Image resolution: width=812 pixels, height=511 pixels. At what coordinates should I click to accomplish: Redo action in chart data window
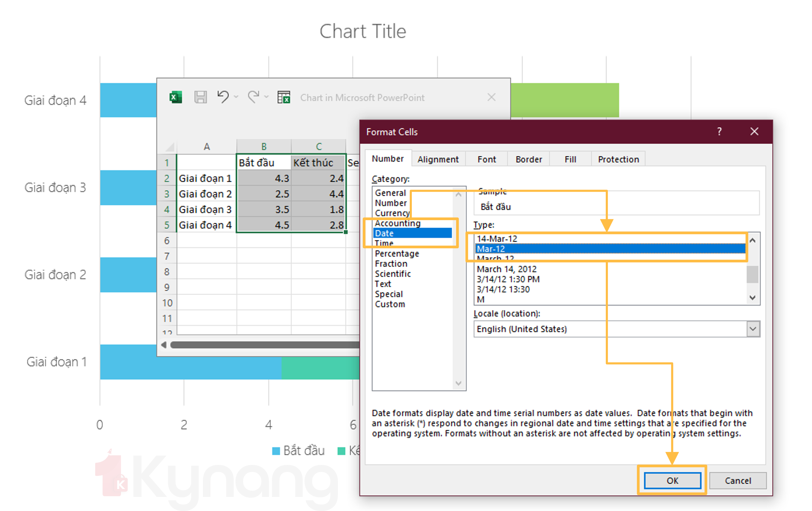pyautogui.click(x=254, y=97)
